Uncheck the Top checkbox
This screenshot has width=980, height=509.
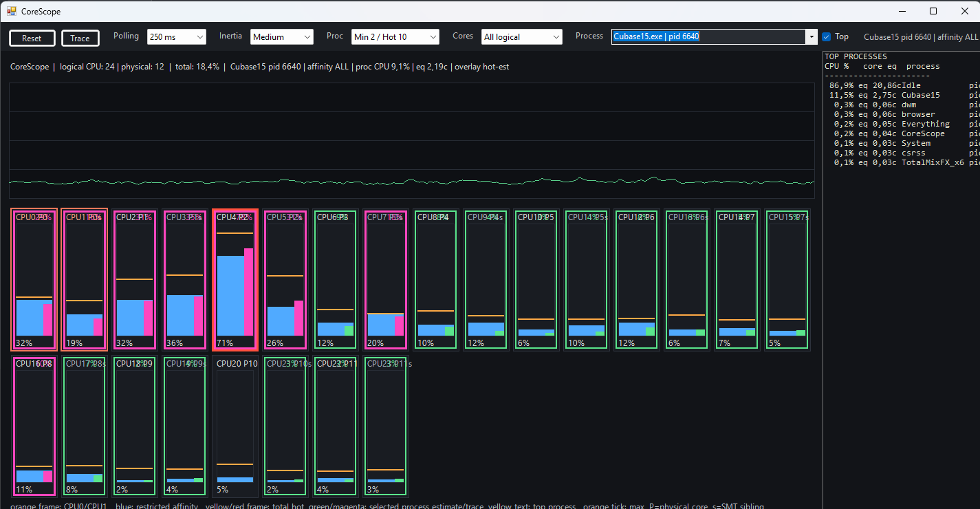[x=827, y=37]
